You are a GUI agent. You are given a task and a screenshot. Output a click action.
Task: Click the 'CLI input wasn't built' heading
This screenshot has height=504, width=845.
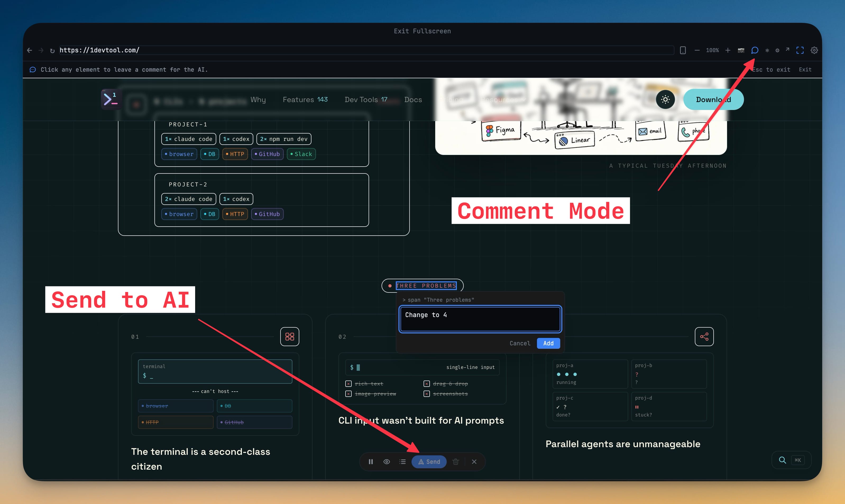click(421, 420)
